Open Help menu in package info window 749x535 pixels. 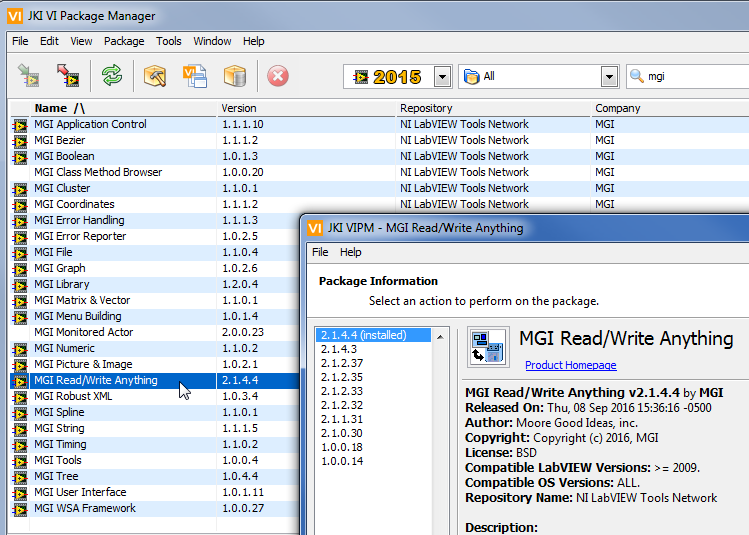[351, 252]
